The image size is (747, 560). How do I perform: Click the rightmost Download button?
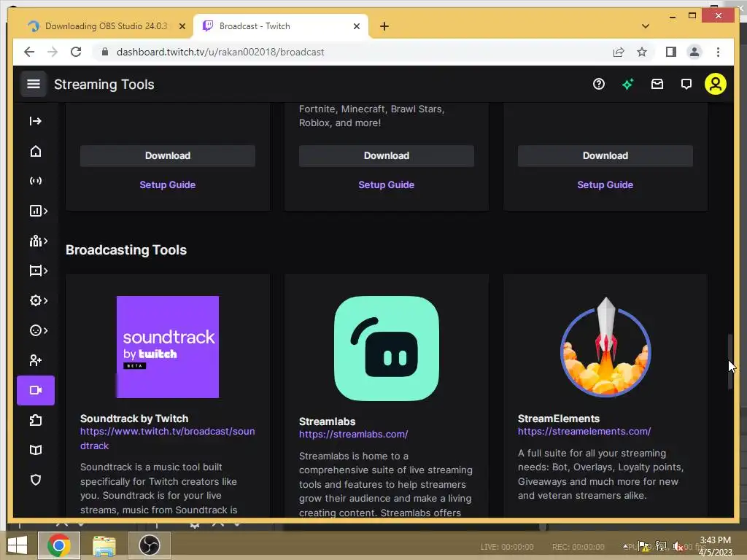(x=605, y=156)
